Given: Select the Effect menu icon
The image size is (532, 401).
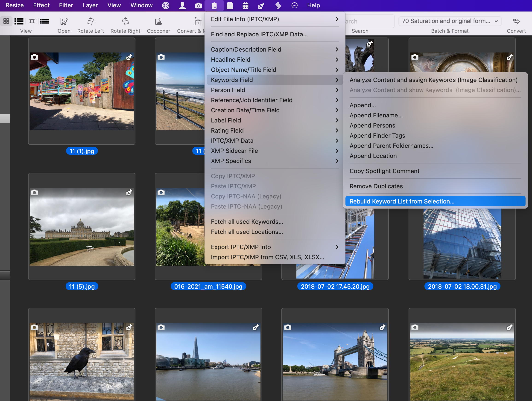Looking at the screenshot, I should 41,5.
